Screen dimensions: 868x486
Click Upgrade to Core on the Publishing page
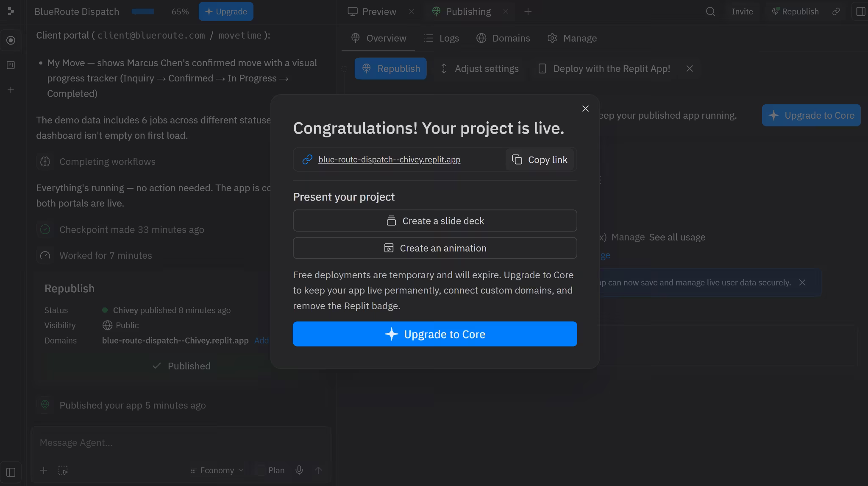811,115
